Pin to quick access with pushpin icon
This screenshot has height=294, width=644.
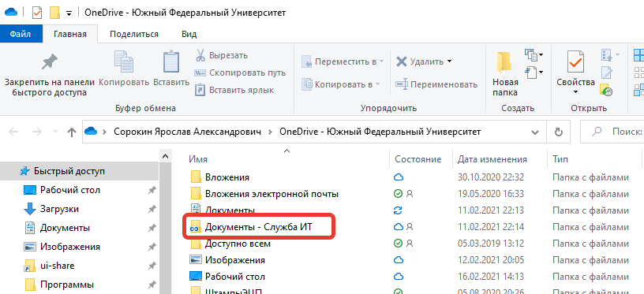(50, 62)
